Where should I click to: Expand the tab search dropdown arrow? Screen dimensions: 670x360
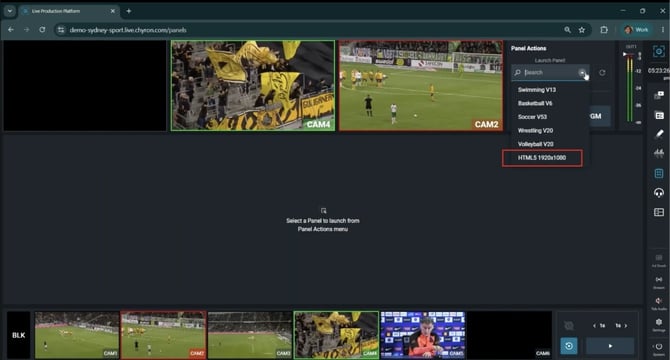(9, 11)
